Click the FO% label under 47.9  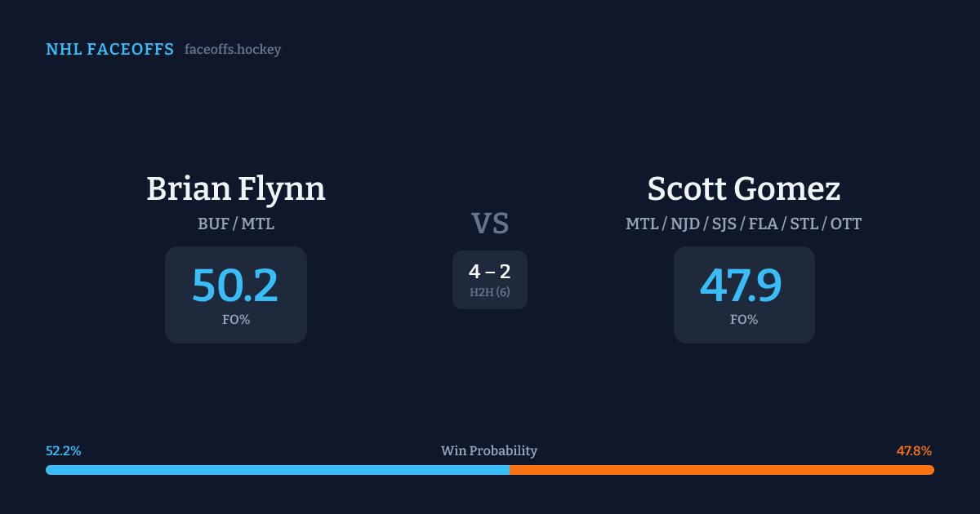[744, 320]
